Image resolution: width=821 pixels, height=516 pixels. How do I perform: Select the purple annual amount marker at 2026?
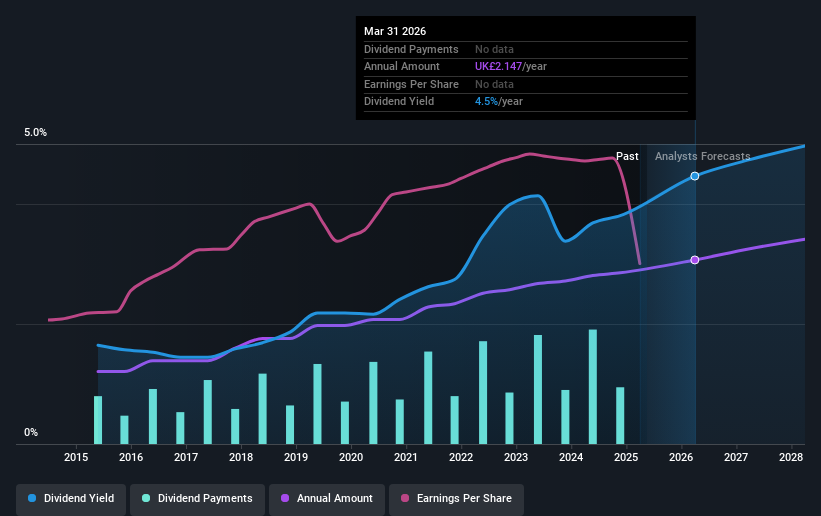pyautogui.click(x=695, y=260)
